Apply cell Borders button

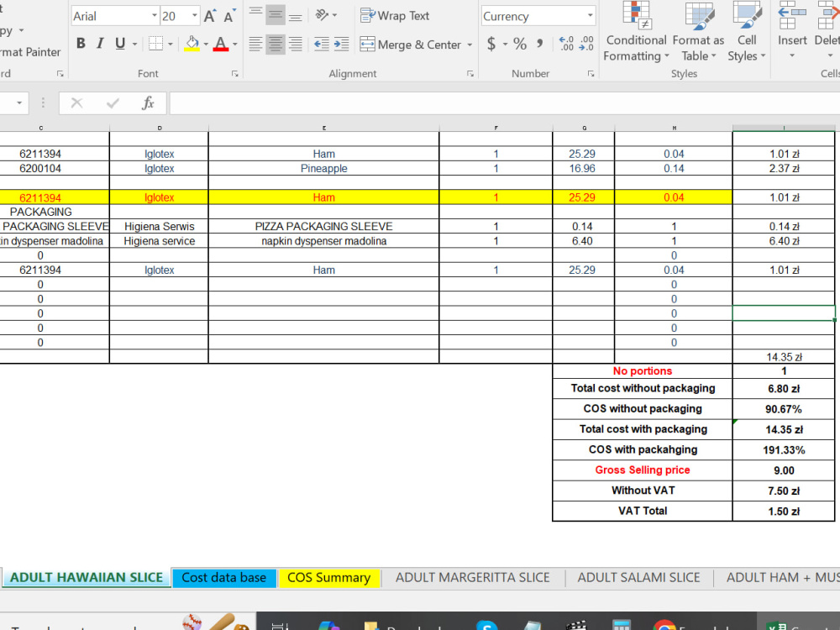[155, 44]
